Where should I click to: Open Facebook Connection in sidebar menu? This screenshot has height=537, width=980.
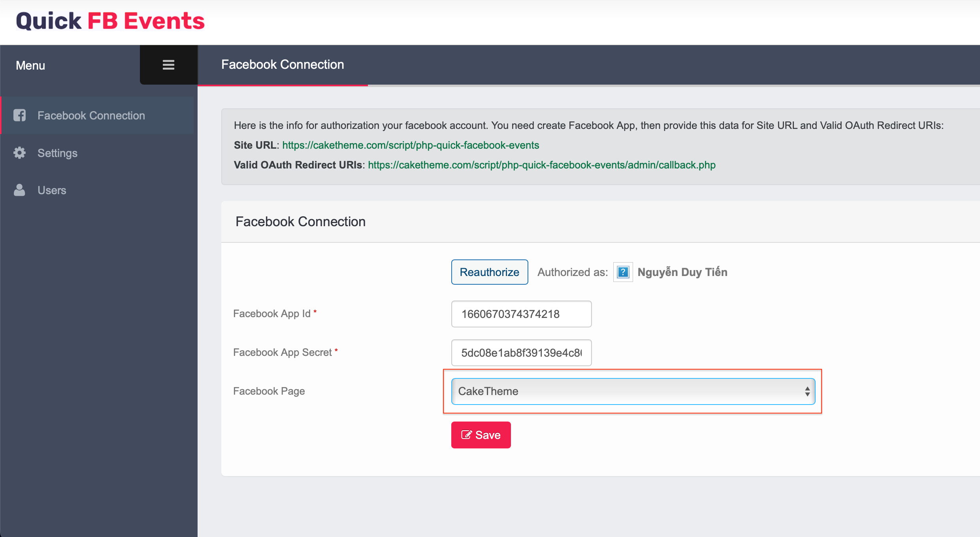pyautogui.click(x=91, y=115)
